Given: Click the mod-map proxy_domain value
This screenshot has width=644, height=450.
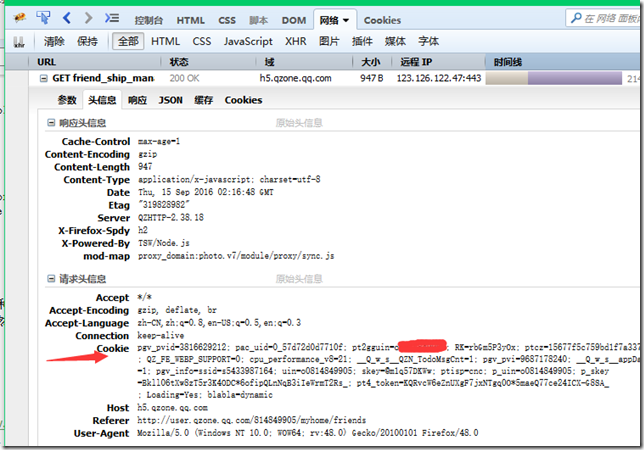Looking at the screenshot, I should click(x=236, y=256).
